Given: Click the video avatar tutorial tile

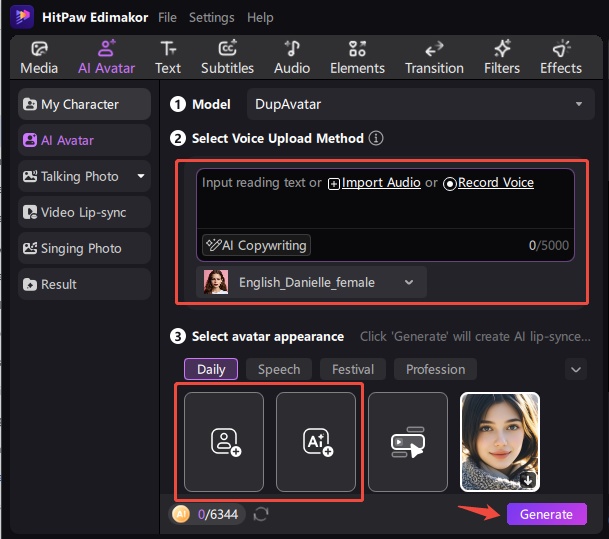Looking at the screenshot, I should (408, 442).
